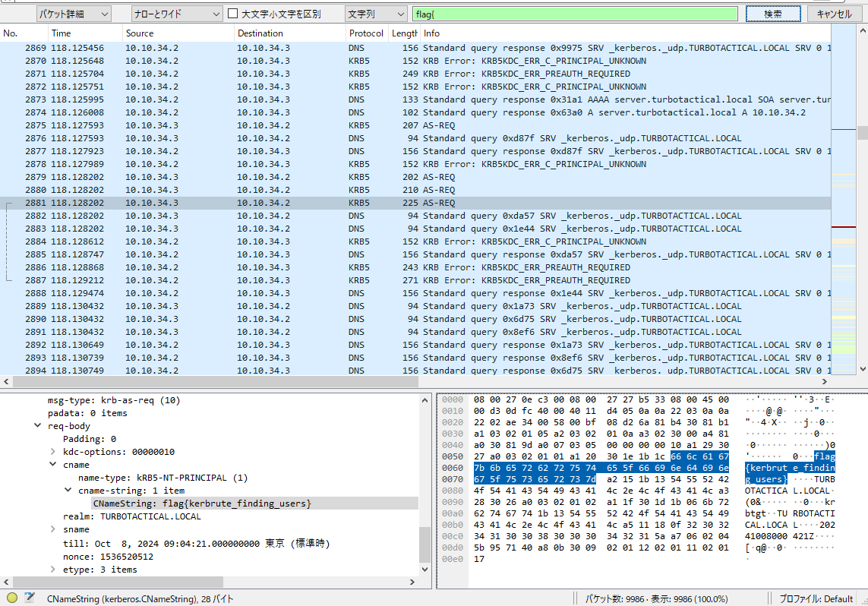
Task: Select the name-type kRB5-NT-PRINCIPAL row
Action: (x=163, y=478)
